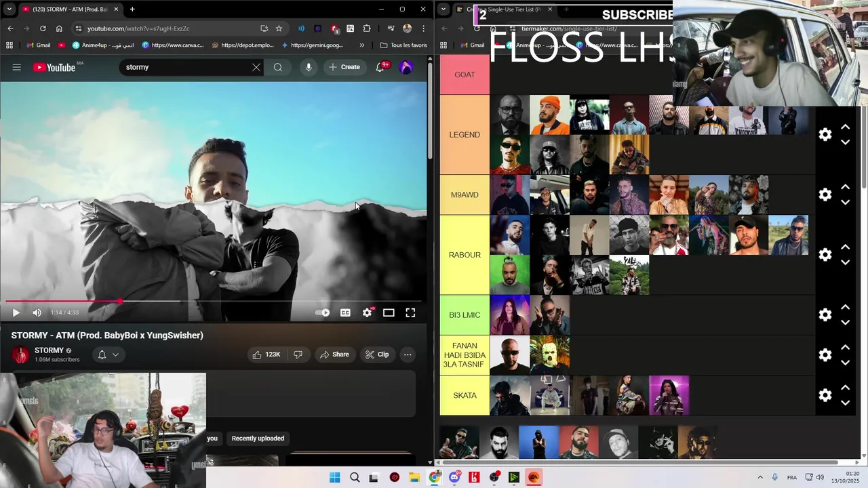Share the STORMY ATM video
This screenshot has width=868, height=488.
tap(334, 354)
